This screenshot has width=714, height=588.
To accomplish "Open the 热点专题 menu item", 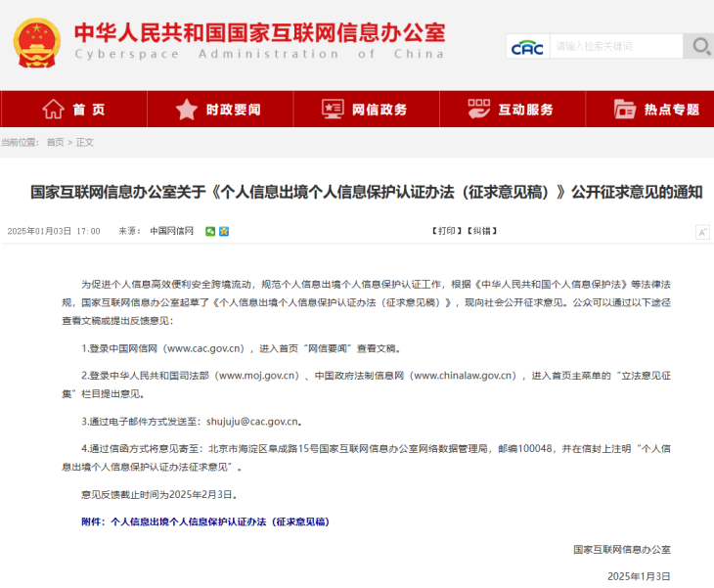I will 672,110.
